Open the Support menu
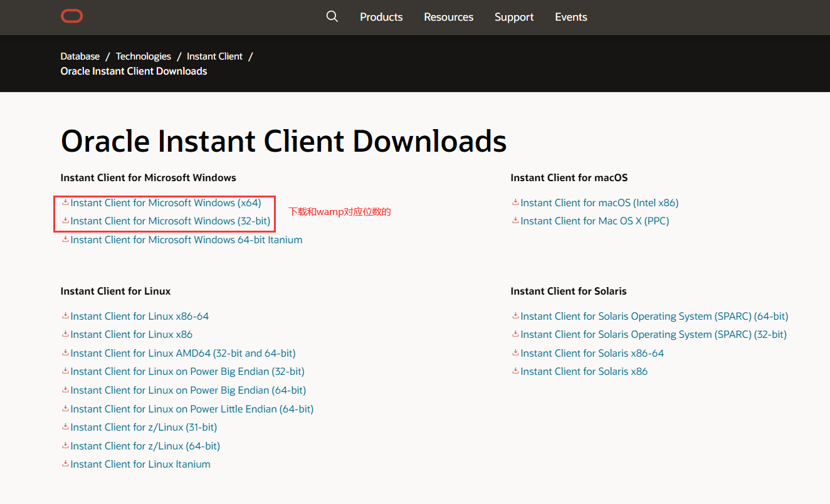The height and width of the screenshot is (504, 830). pyautogui.click(x=514, y=17)
